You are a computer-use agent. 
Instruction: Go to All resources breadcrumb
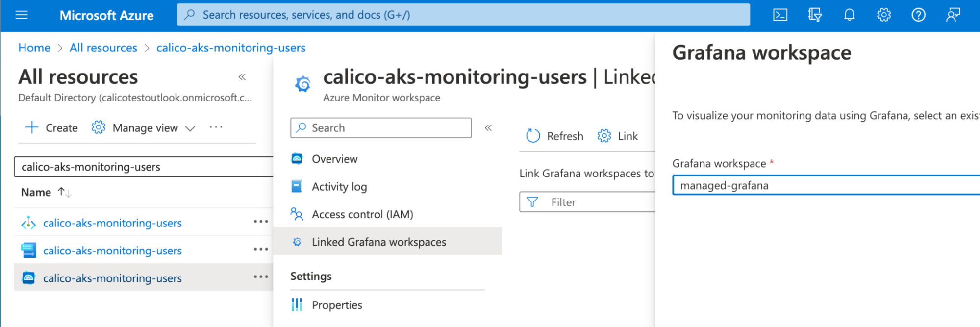103,48
